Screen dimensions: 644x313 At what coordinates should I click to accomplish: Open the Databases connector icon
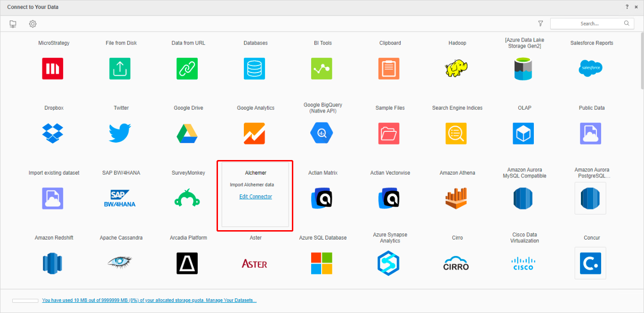pyautogui.click(x=255, y=69)
